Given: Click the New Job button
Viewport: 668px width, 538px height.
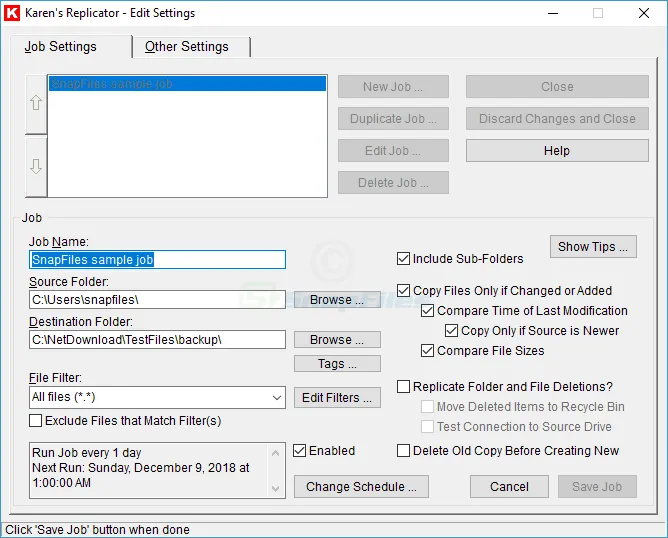Looking at the screenshot, I should point(393,86).
